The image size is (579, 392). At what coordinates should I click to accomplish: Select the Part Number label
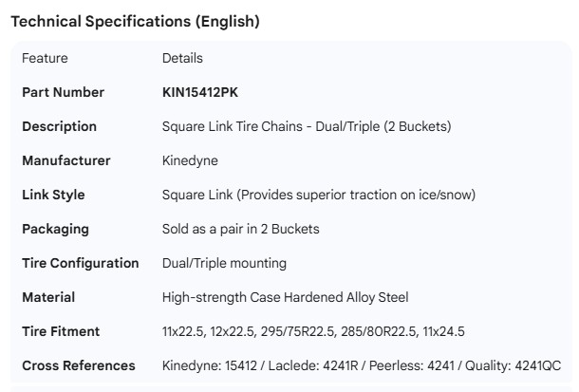coord(63,92)
